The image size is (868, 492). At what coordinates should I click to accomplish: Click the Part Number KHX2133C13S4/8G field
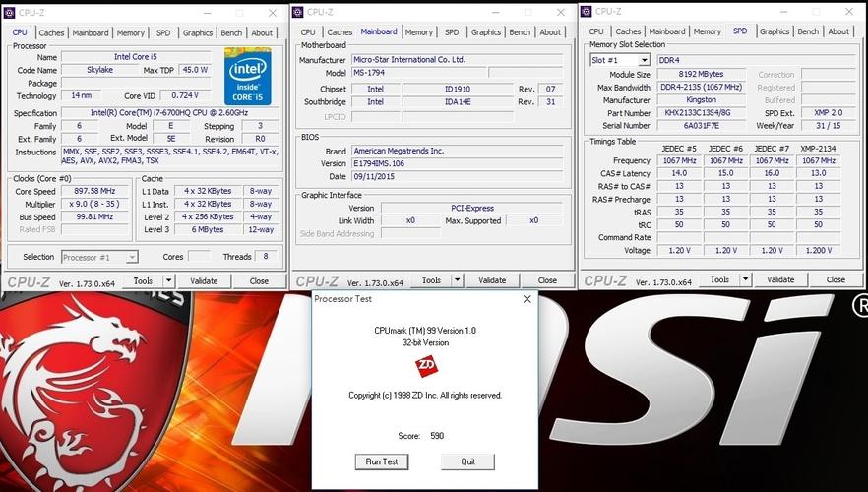click(x=701, y=113)
